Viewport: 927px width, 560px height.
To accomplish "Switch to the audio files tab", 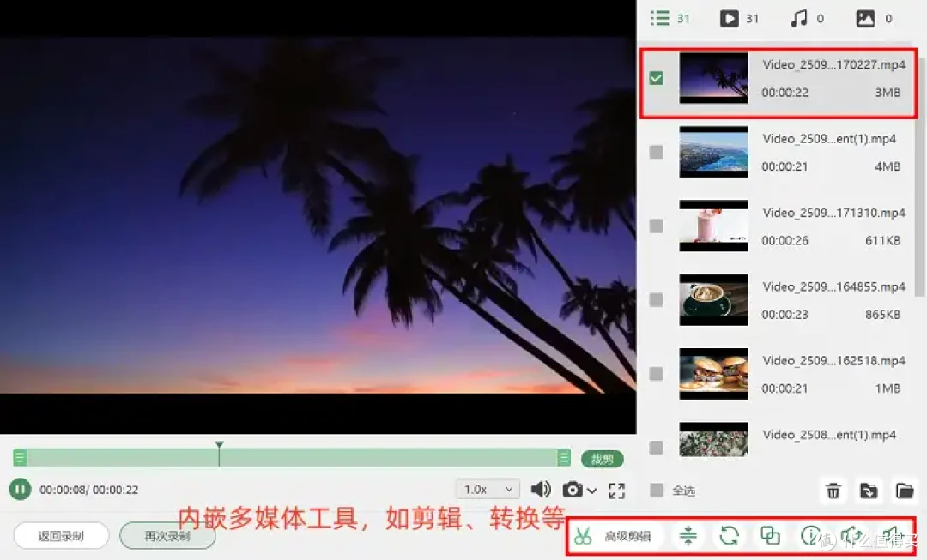I will coord(807,18).
